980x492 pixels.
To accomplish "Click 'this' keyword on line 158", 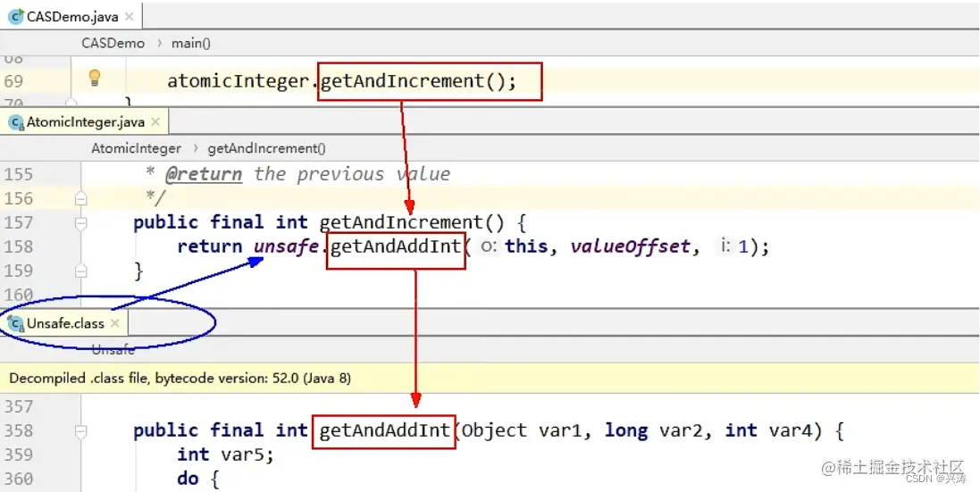I will click(526, 246).
